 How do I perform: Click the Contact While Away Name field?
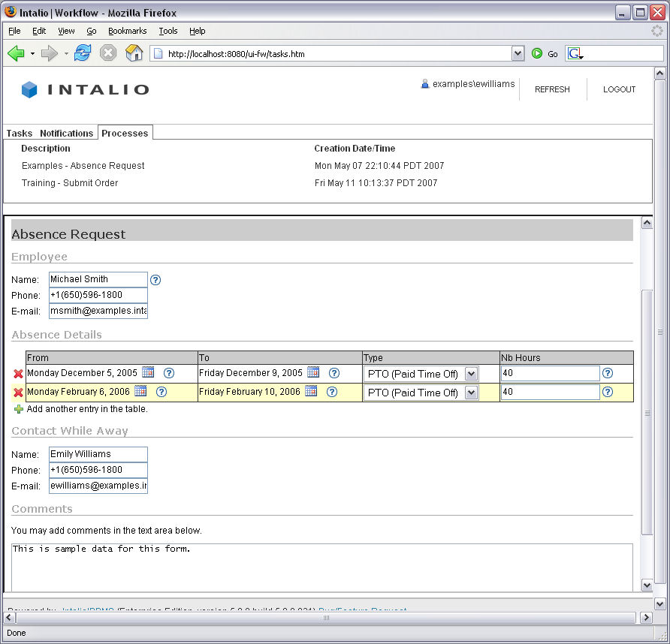tap(98, 454)
